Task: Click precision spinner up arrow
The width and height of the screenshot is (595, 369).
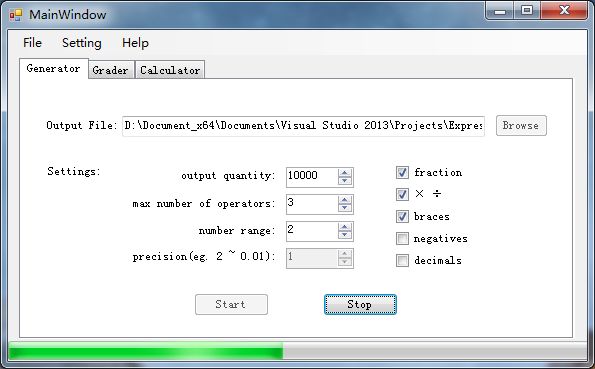Action: click(345, 254)
